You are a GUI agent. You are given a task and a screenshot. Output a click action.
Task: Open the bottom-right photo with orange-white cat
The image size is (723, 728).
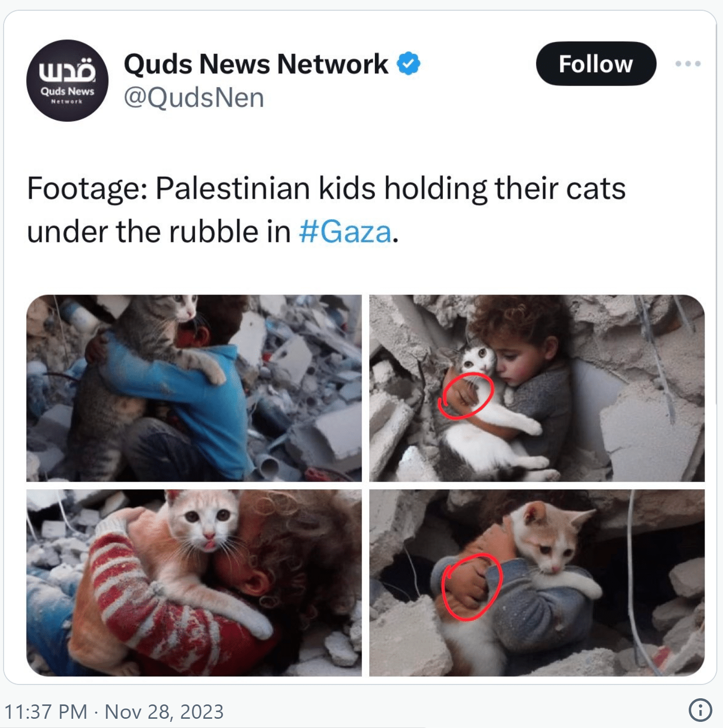coord(537,583)
